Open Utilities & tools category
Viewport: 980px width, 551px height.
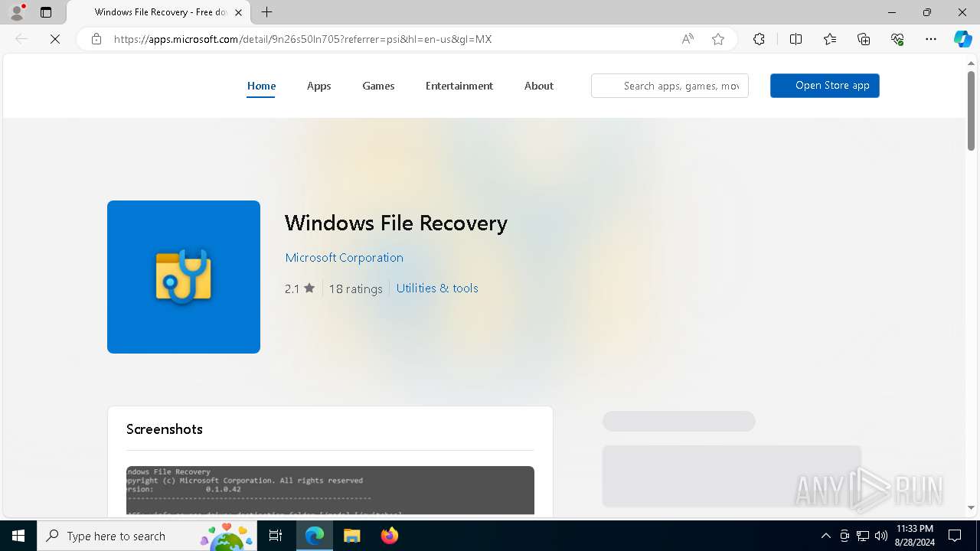pos(437,289)
